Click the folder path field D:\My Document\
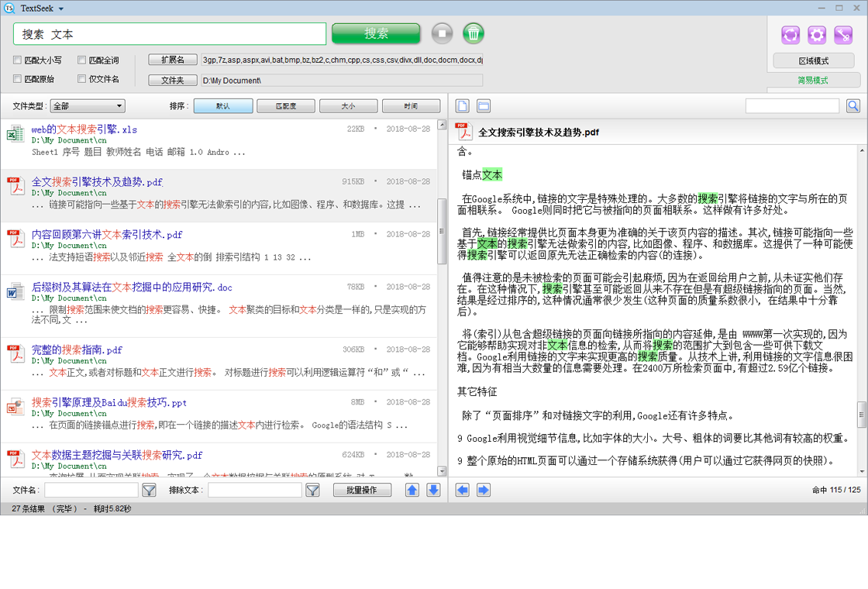The width and height of the screenshot is (868, 589). pyautogui.click(x=342, y=81)
